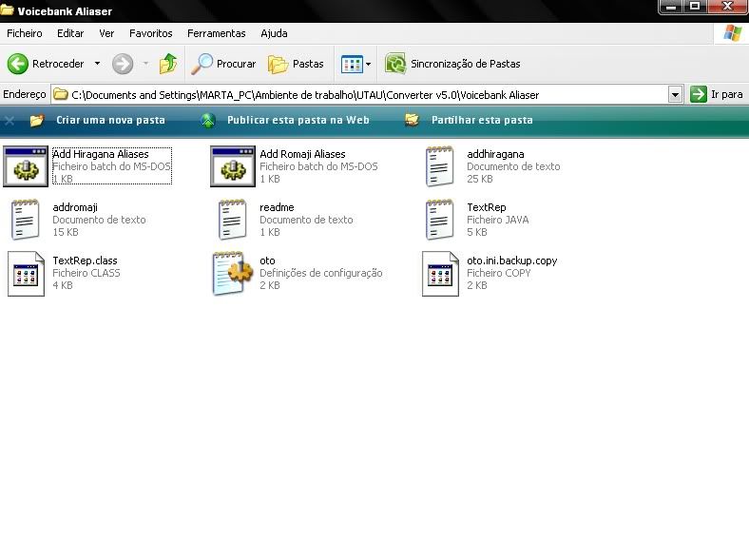The width and height of the screenshot is (749, 560).
Task: Open the Ajuda menu
Action: click(274, 33)
